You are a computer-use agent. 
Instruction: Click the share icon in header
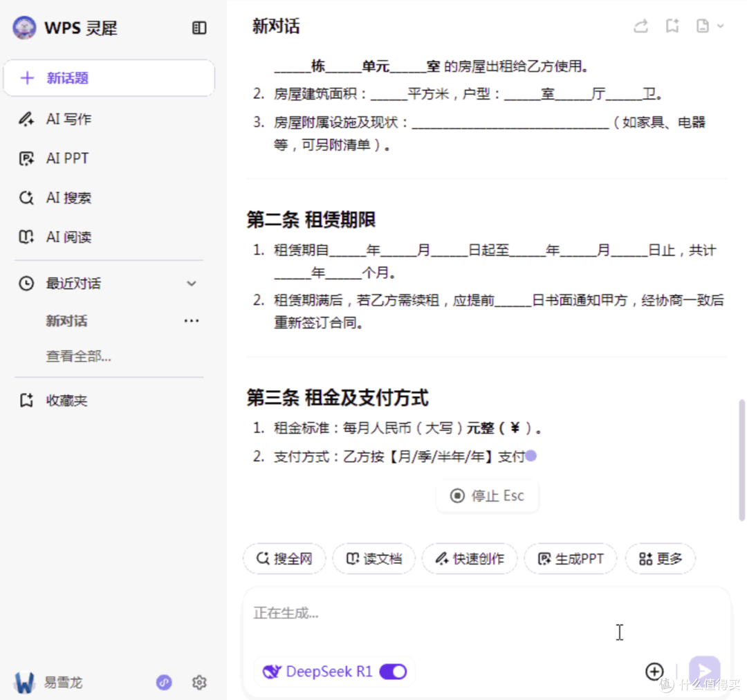point(640,26)
